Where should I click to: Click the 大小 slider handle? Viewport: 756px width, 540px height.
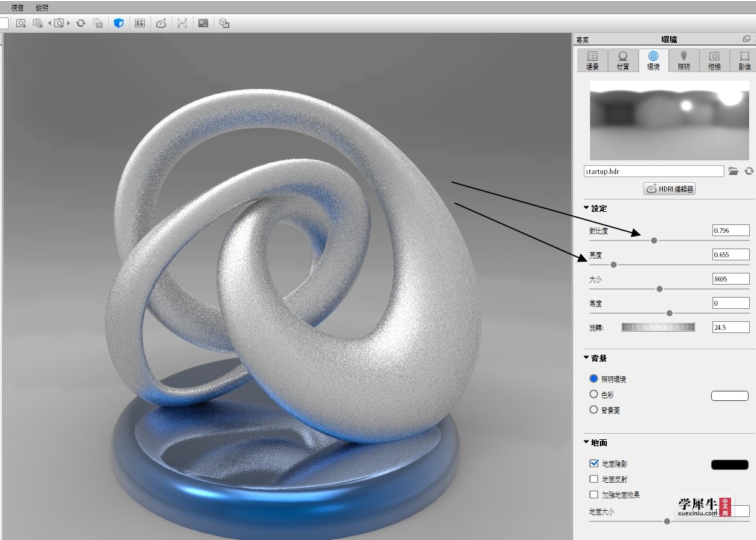click(x=660, y=289)
